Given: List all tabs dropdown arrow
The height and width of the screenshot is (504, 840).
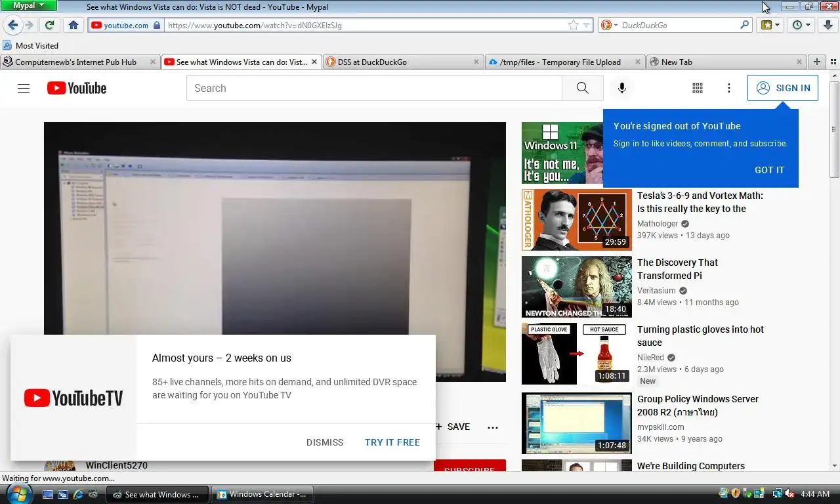Looking at the screenshot, I should tap(832, 62).
